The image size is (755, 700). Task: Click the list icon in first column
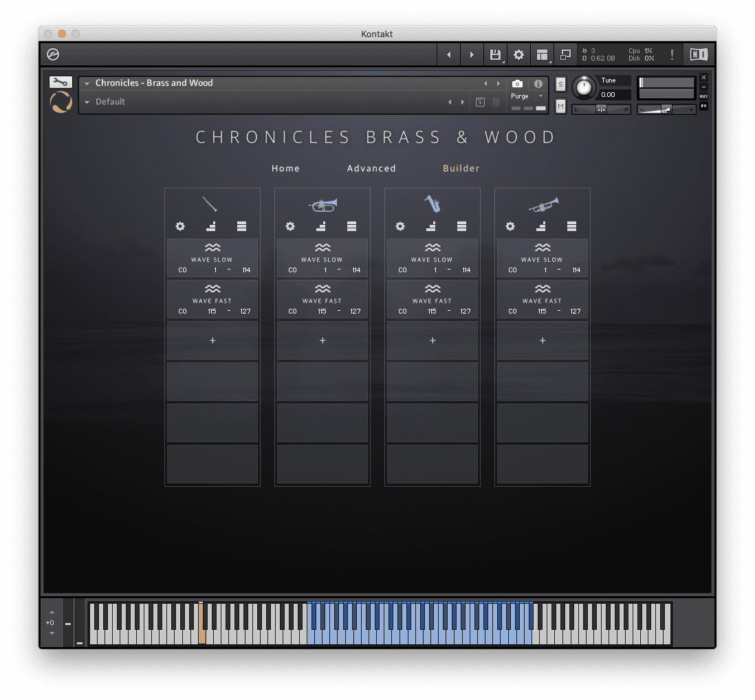coord(242,226)
